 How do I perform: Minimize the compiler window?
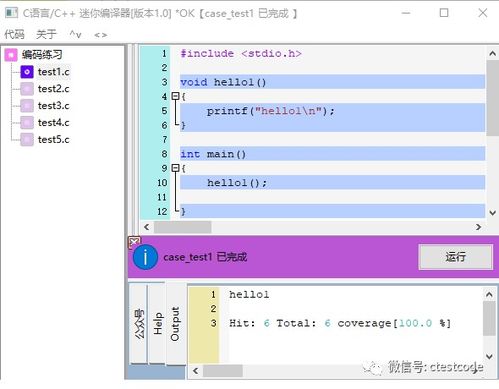pyautogui.click(x=406, y=13)
